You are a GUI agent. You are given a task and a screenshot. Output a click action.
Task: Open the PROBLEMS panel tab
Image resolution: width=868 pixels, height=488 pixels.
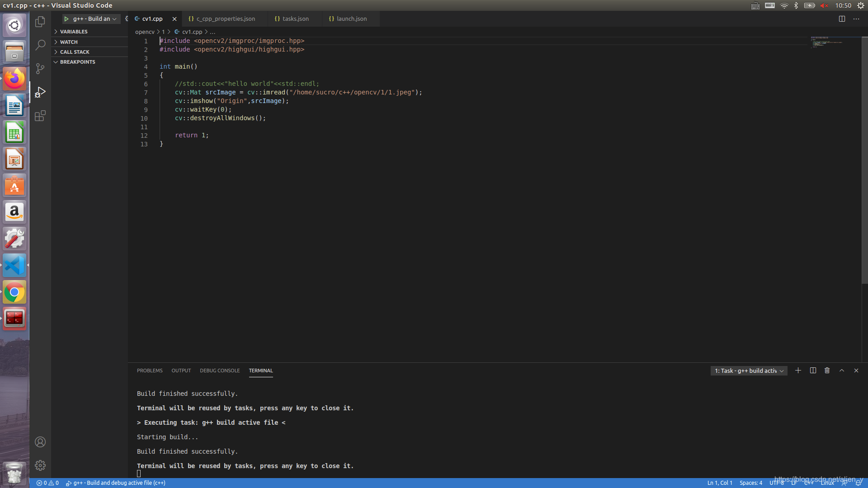pos(150,371)
